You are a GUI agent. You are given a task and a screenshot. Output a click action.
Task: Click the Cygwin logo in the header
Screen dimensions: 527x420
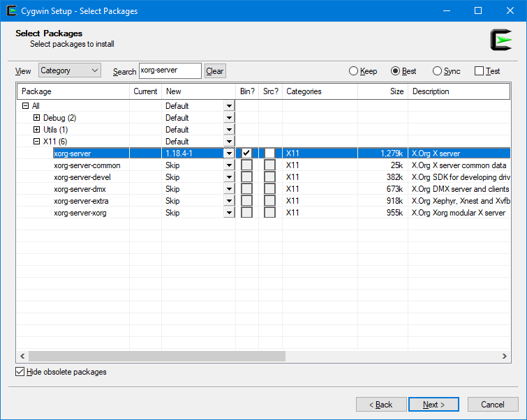[x=500, y=40]
